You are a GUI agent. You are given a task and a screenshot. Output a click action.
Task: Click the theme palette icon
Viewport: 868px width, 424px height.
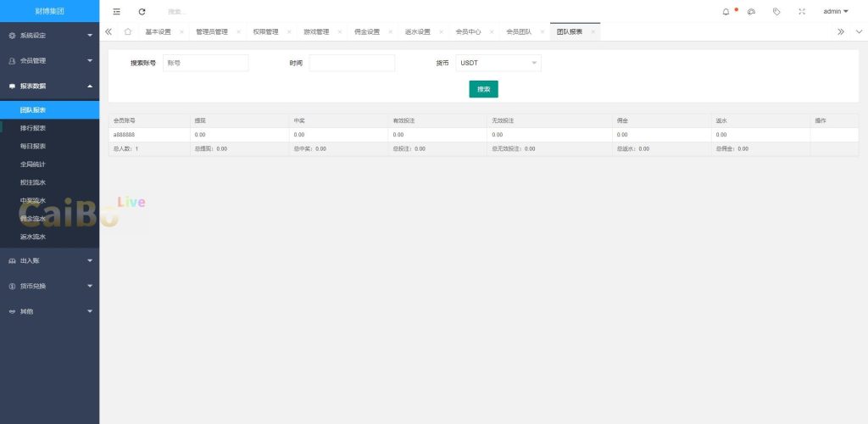point(751,12)
